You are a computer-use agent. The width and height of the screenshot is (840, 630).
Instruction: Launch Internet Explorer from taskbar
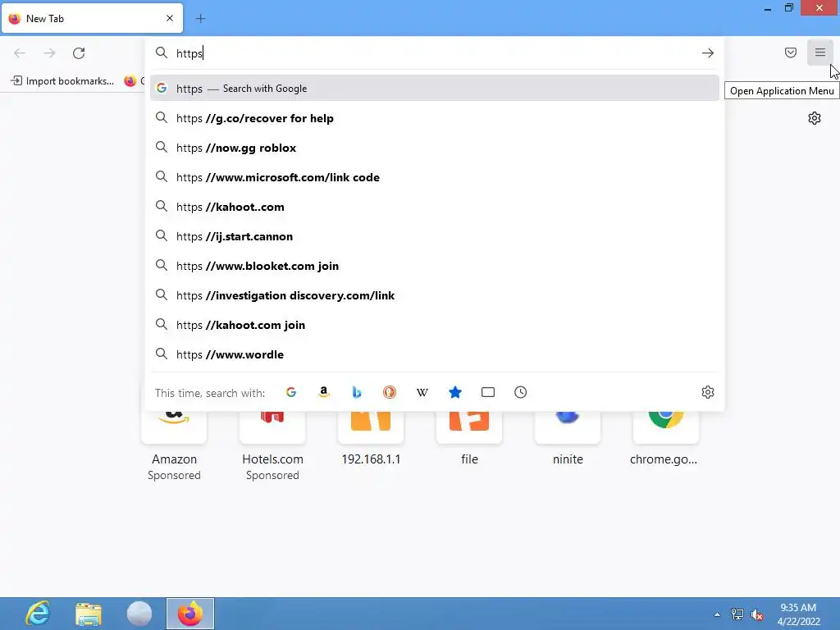pos(38,614)
